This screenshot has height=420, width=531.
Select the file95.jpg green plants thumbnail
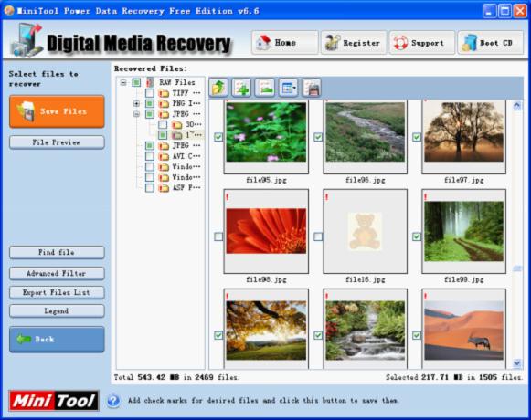[x=266, y=137]
